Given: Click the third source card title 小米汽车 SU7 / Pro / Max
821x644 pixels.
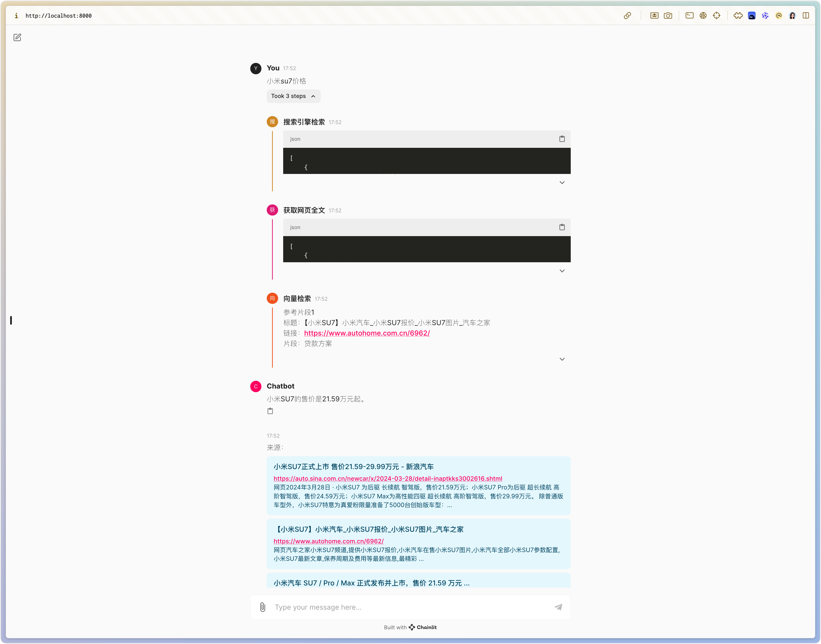Looking at the screenshot, I should (372, 583).
